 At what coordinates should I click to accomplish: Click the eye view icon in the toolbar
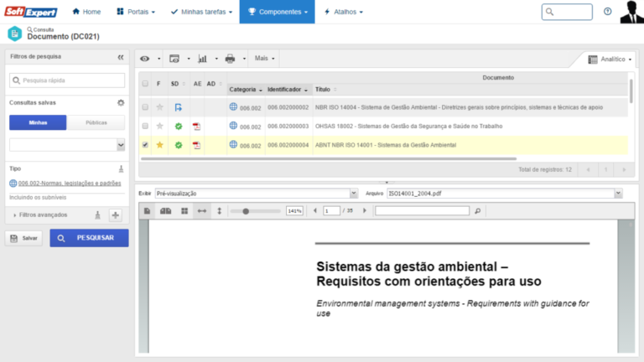(x=145, y=59)
